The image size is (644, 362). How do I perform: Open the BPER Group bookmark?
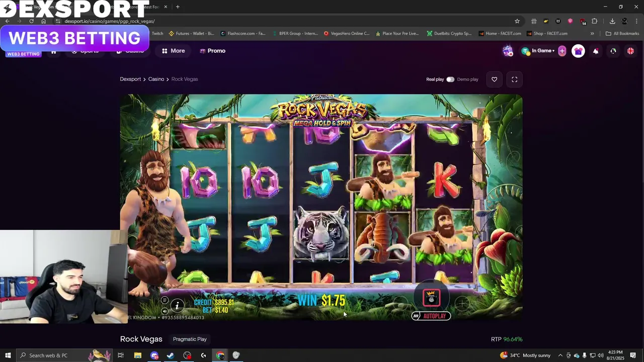295,34
